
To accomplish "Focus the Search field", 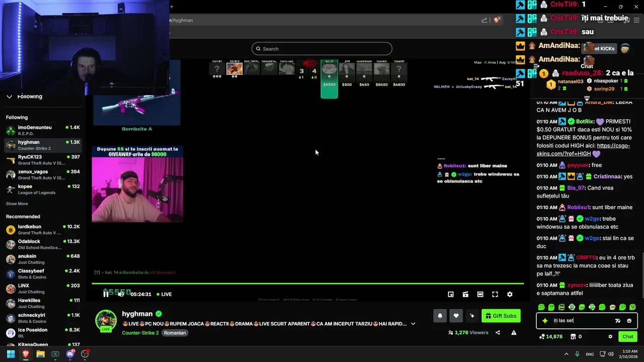I will pyautogui.click(x=322, y=49).
